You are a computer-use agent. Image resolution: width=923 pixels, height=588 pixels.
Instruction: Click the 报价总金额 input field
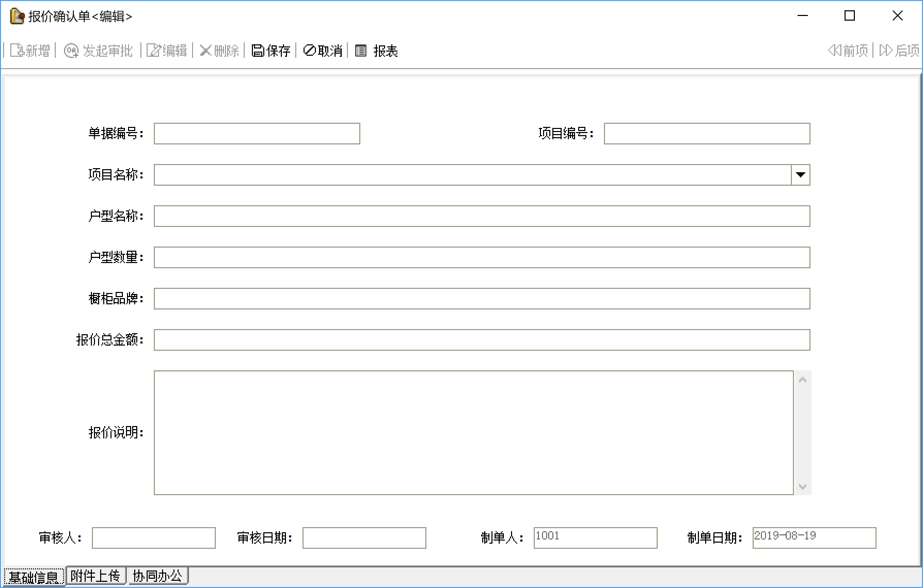coord(482,340)
